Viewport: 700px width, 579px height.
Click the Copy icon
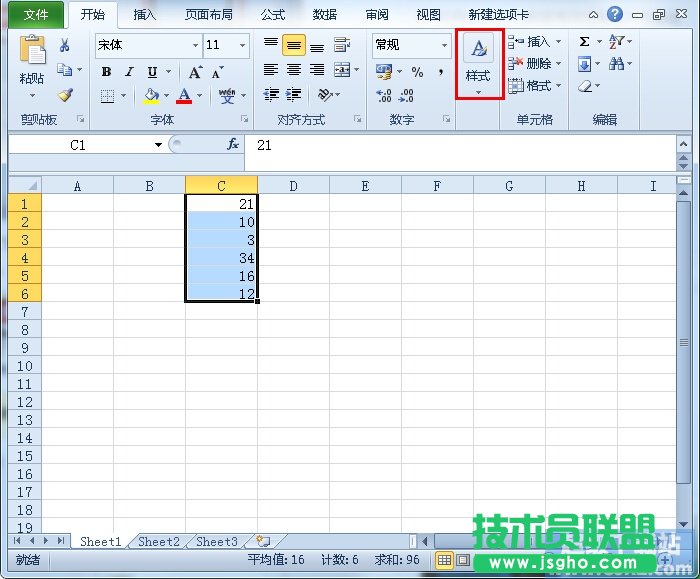click(64, 70)
